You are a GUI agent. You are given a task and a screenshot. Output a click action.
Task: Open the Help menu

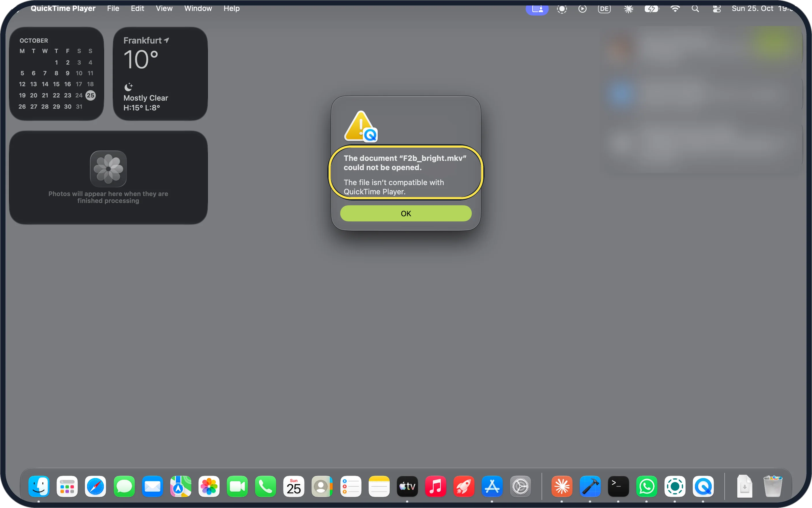pyautogui.click(x=232, y=8)
